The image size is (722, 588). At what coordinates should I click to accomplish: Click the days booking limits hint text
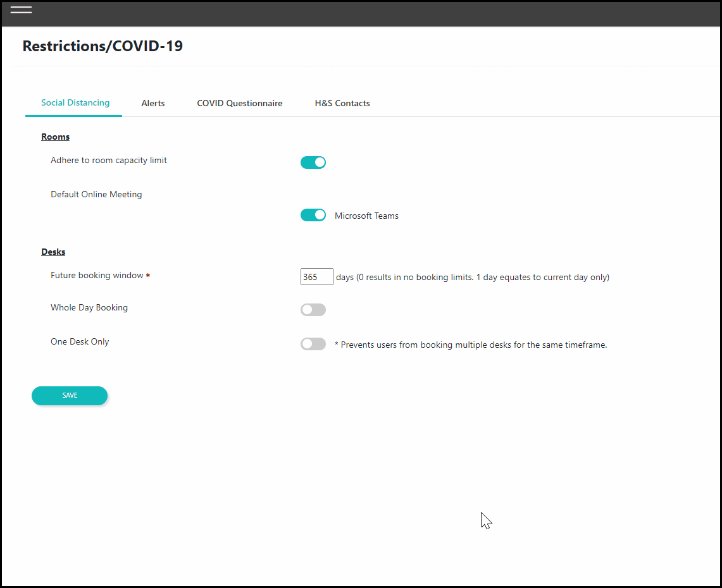473,277
